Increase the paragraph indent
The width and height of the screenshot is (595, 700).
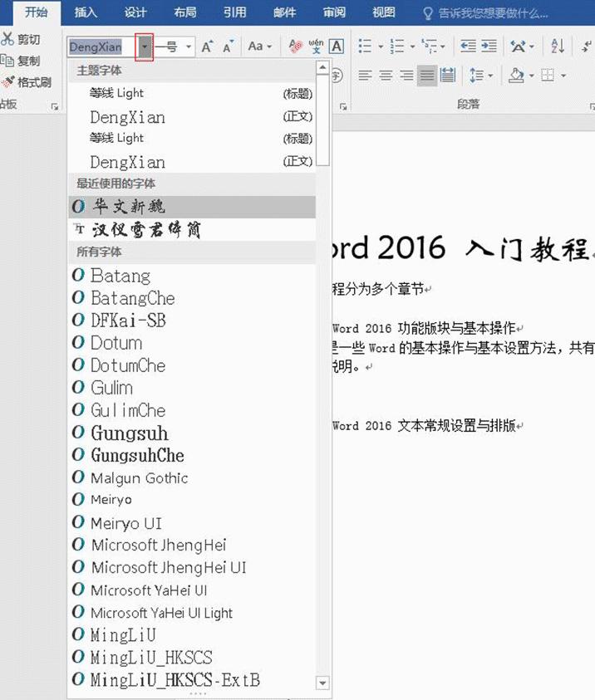click(x=489, y=46)
